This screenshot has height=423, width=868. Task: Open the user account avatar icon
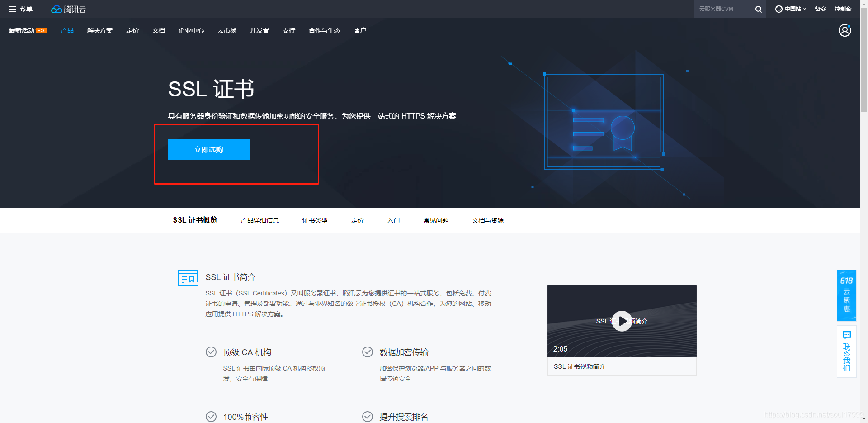click(x=844, y=30)
